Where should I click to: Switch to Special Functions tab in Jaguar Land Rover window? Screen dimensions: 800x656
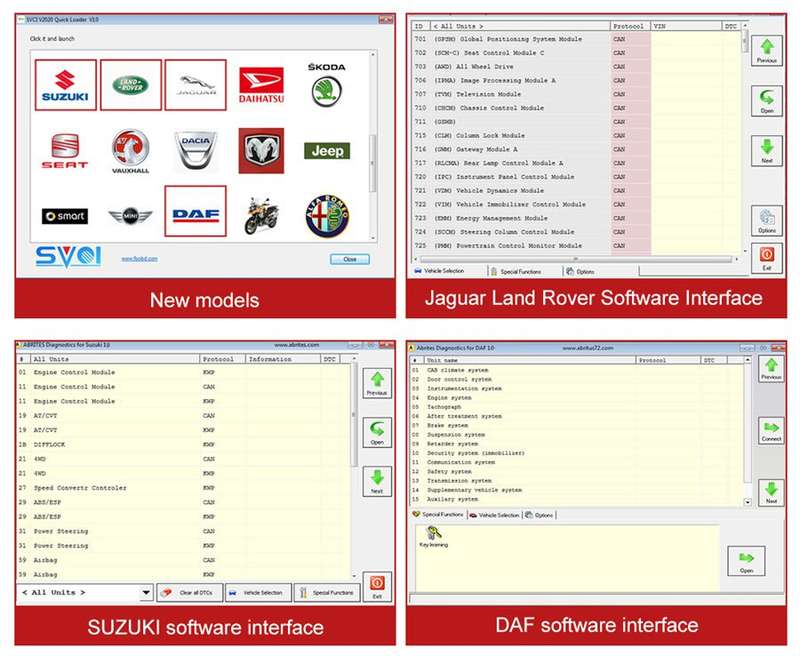(x=516, y=271)
